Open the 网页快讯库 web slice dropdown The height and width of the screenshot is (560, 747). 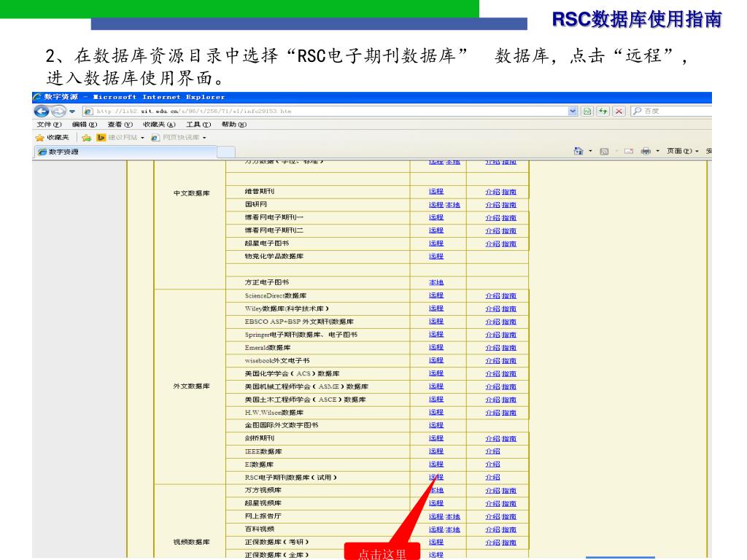179,138
